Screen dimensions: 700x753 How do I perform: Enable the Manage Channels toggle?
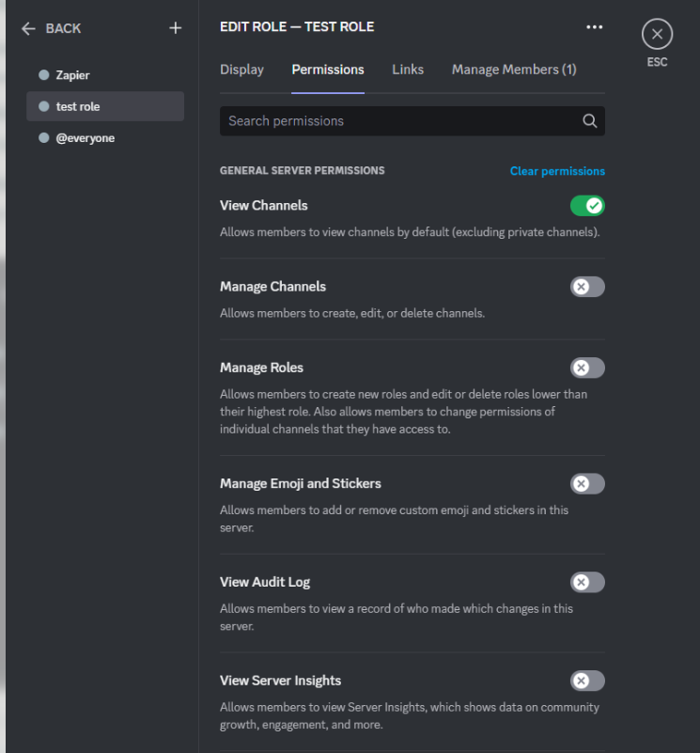[587, 287]
